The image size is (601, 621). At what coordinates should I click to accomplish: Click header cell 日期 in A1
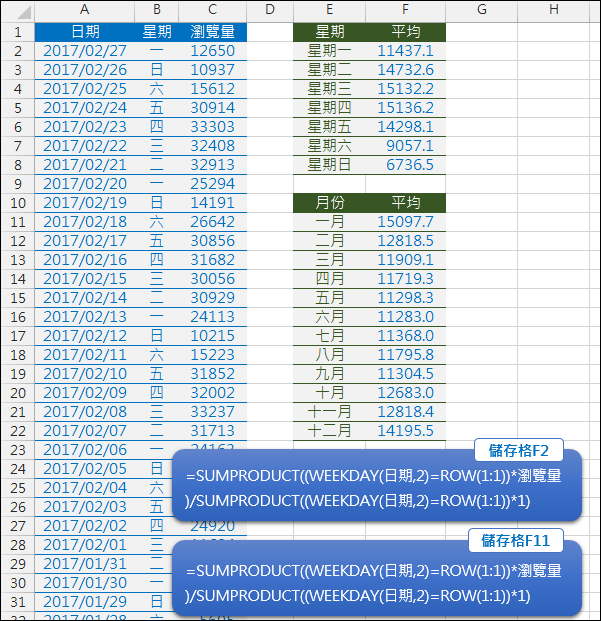coord(85,32)
